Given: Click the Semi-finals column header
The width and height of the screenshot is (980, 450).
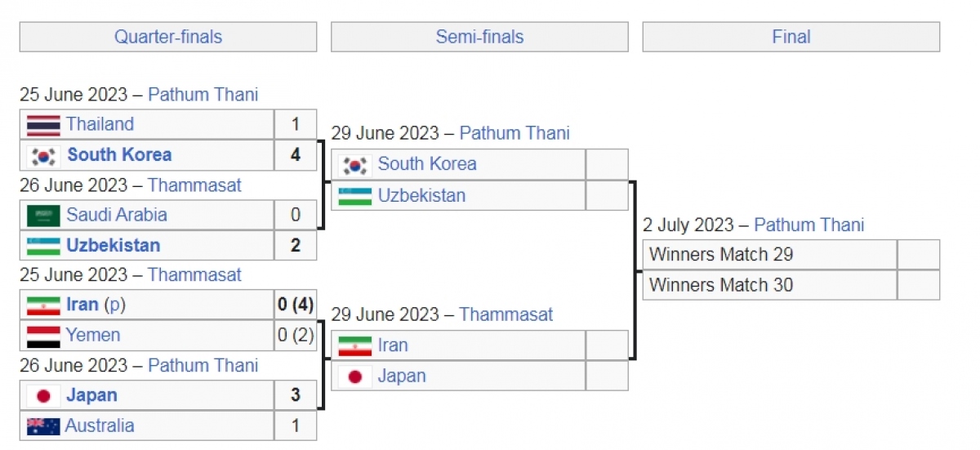Looking at the screenshot, I should (479, 37).
